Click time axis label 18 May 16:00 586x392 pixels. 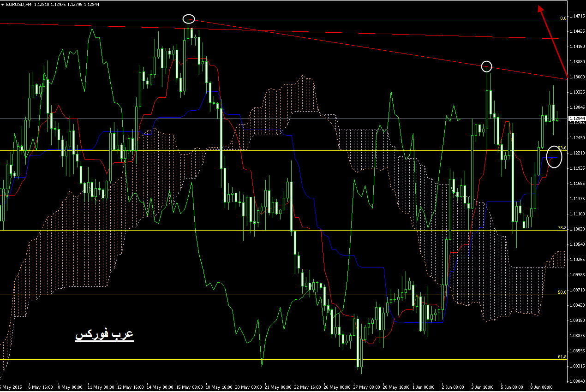218,387
